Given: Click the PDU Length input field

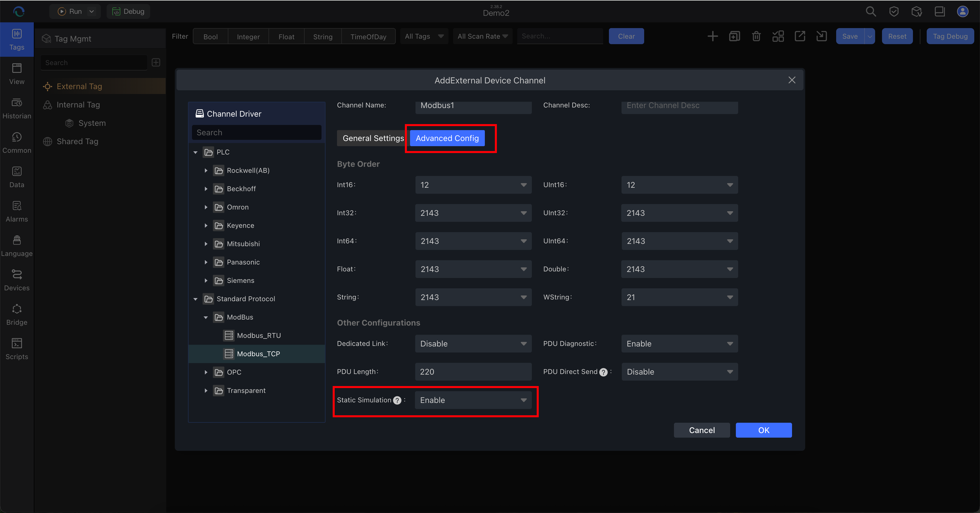Looking at the screenshot, I should (473, 372).
